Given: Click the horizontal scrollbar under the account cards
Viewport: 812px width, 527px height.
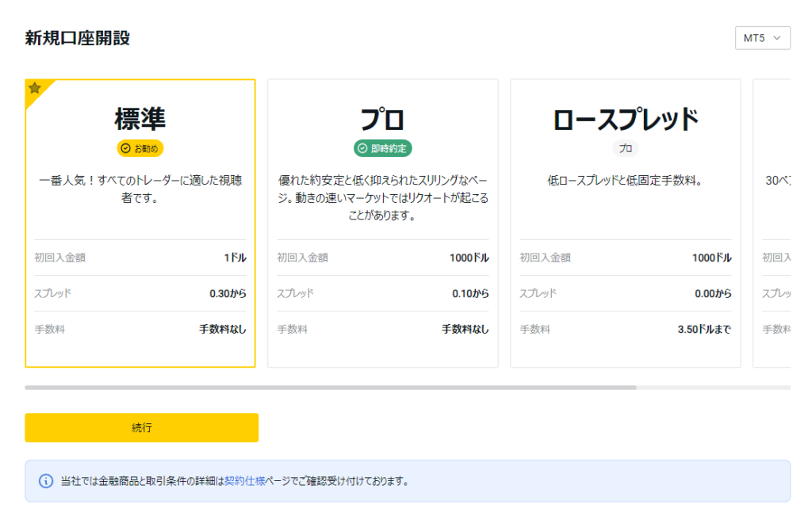Looking at the screenshot, I should pyautogui.click(x=330, y=388).
